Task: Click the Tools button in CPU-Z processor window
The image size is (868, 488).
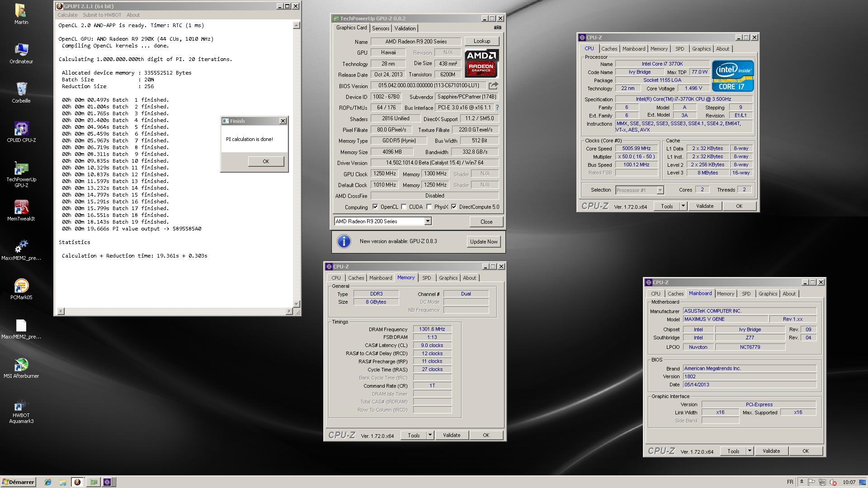Action: [667, 206]
